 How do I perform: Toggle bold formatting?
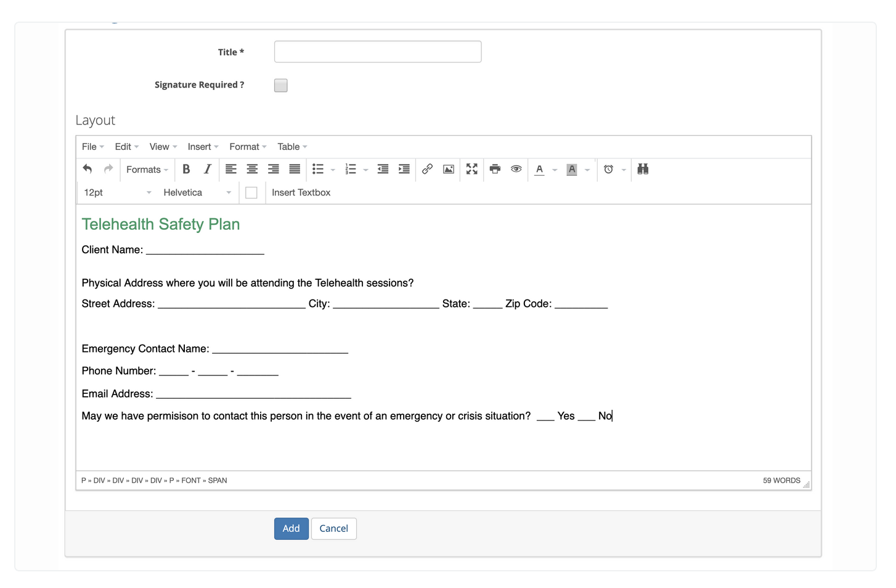click(x=186, y=169)
